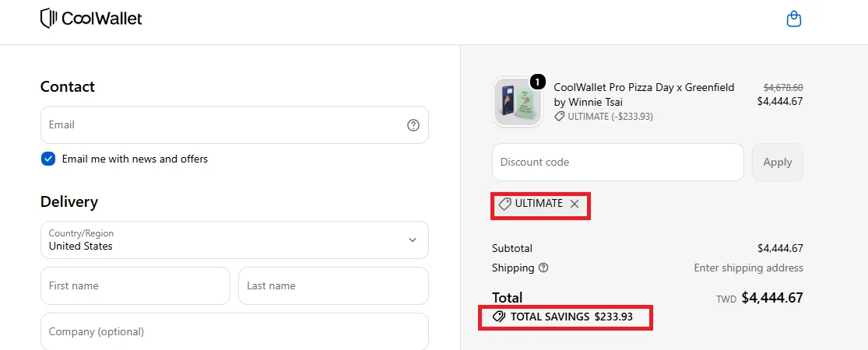Click the CoolWallet Pro product thumbnail
The image size is (868, 350).
[x=518, y=103]
